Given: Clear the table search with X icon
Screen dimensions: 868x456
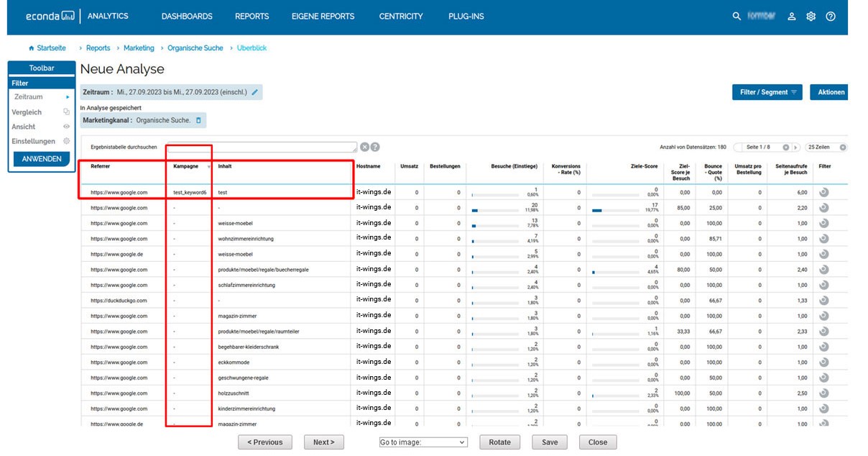Looking at the screenshot, I should coord(365,147).
